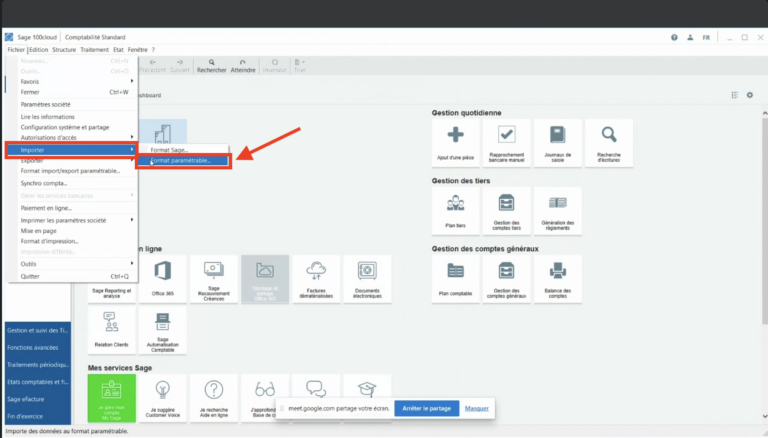The width and height of the screenshot is (768, 438).
Task: Open the Structure menu
Action: (x=64, y=49)
